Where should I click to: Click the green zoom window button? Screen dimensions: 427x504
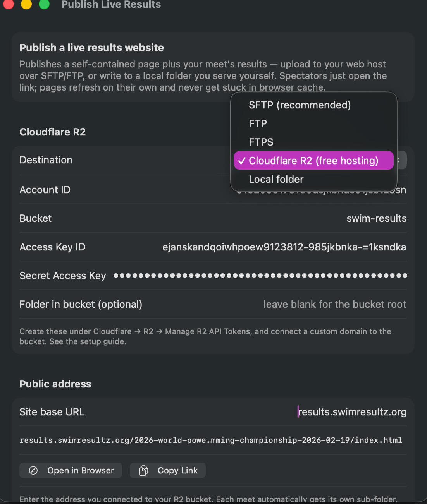click(x=44, y=4)
